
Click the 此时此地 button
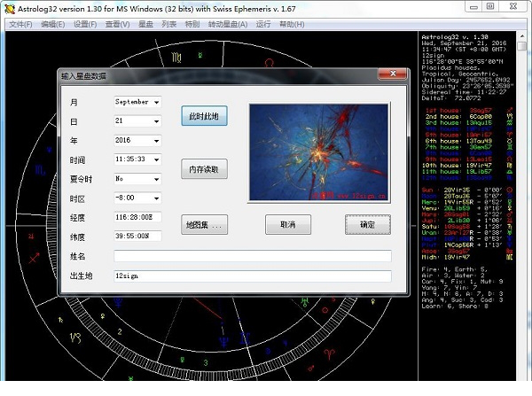(x=204, y=116)
